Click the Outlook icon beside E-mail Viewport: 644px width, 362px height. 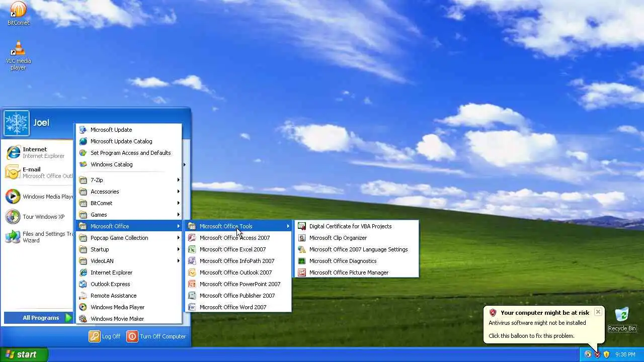[13, 172]
